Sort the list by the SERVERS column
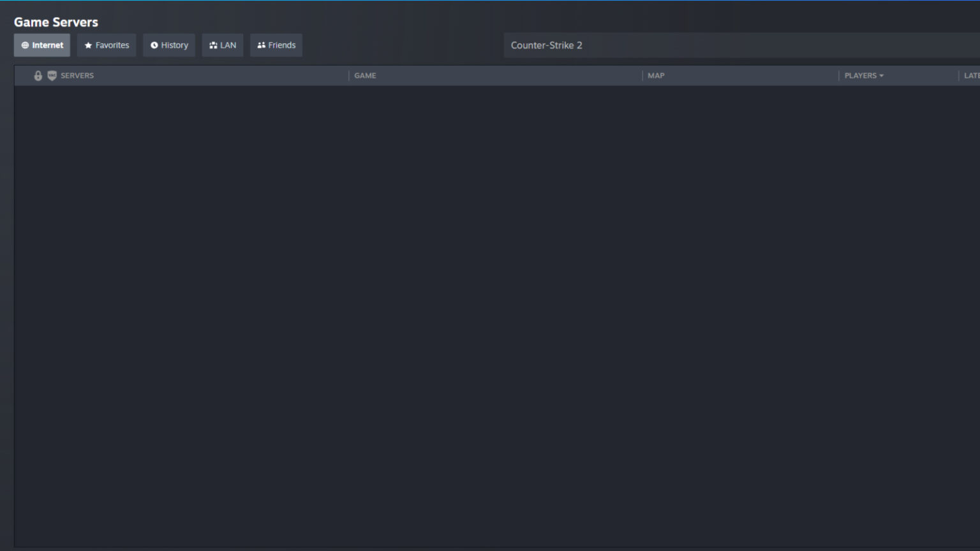Image resolution: width=980 pixels, height=551 pixels. (x=77, y=75)
